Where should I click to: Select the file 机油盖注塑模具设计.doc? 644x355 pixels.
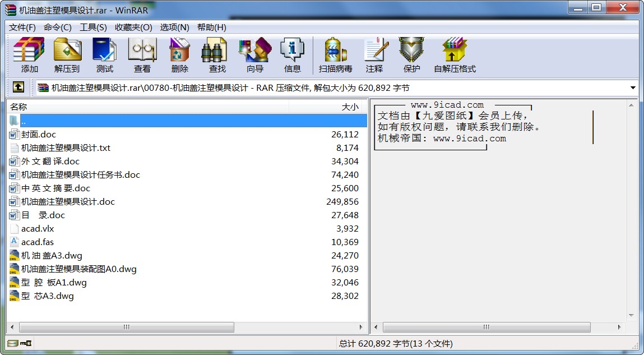tap(68, 202)
